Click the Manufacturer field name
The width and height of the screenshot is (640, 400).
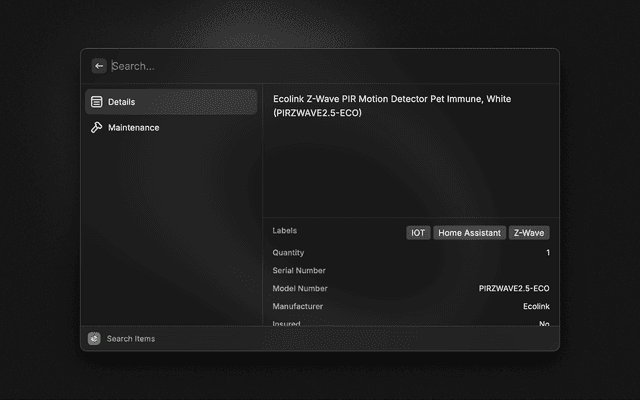pos(298,307)
